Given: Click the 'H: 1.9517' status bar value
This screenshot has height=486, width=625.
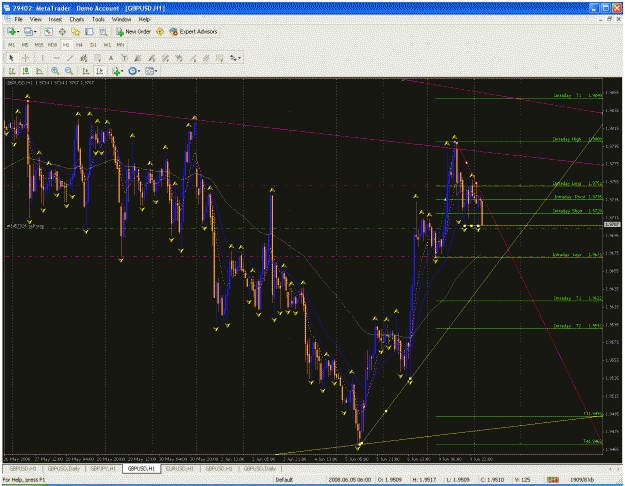Looking at the screenshot, I should [425, 480].
